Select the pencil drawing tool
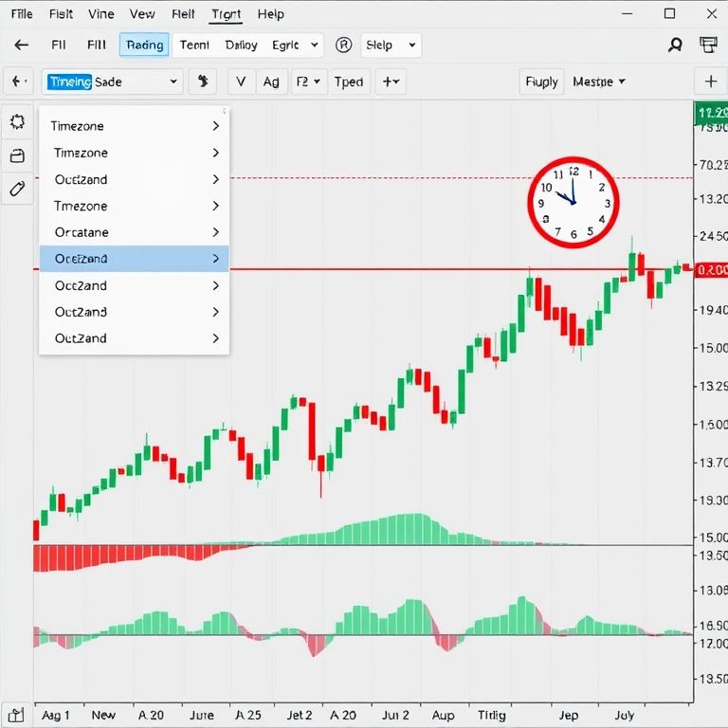This screenshot has width=728, height=728. pyautogui.click(x=17, y=189)
